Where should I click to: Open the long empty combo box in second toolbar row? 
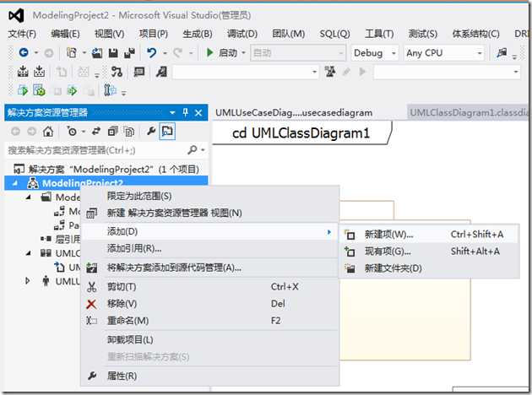(246, 72)
